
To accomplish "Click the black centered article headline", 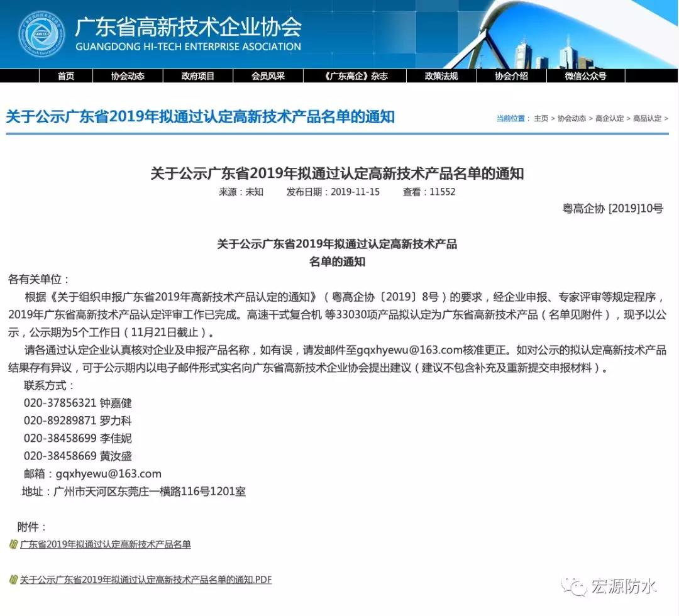I will click(x=337, y=173).
